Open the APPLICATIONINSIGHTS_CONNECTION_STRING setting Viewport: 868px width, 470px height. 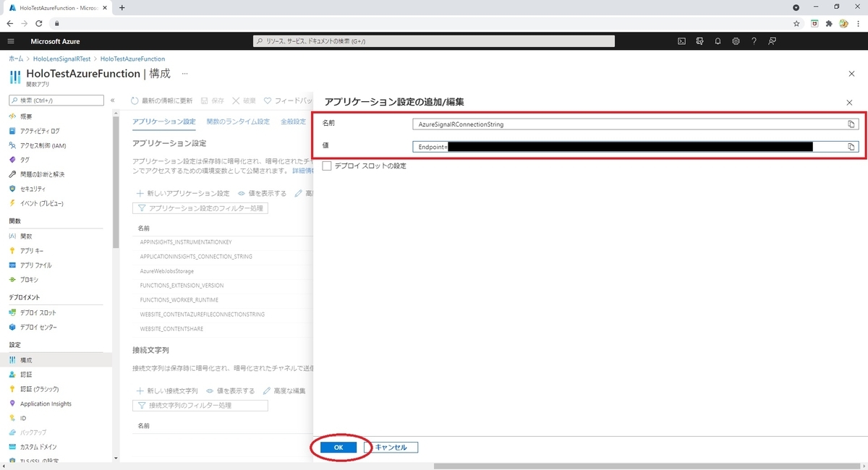click(x=196, y=256)
